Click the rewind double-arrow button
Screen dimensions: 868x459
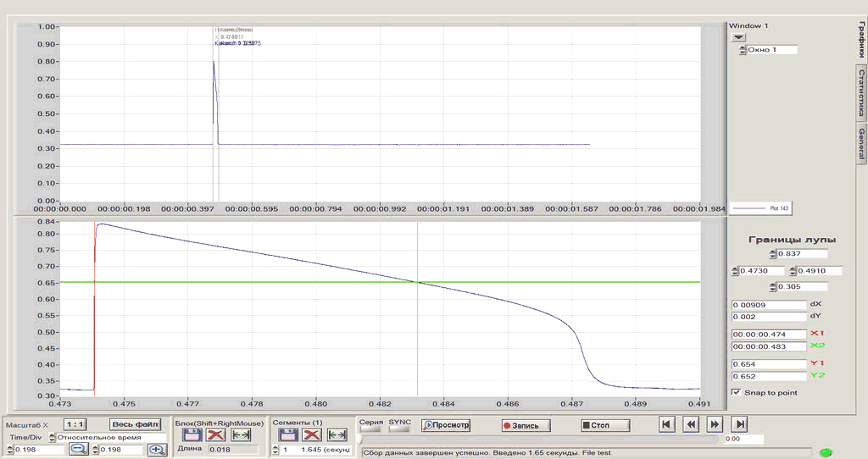pos(691,425)
